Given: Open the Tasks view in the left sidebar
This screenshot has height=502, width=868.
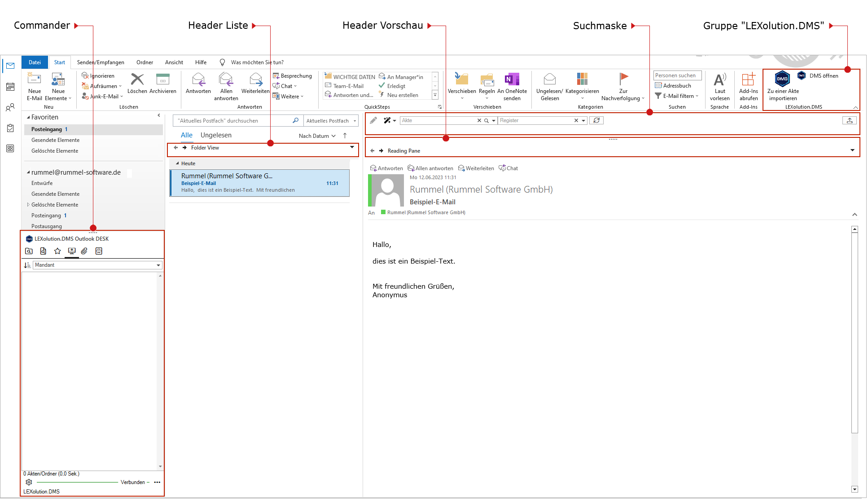Looking at the screenshot, I should [10, 128].
